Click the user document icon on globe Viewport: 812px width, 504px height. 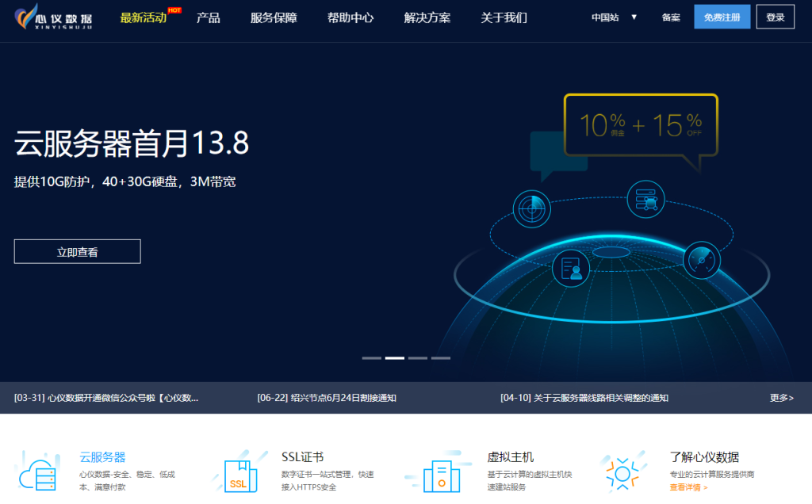click(x=571, y=269)
